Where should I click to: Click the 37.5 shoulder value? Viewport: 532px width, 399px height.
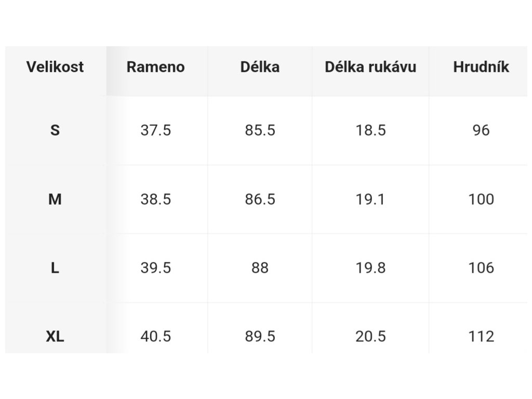click(x=156, y=130)
